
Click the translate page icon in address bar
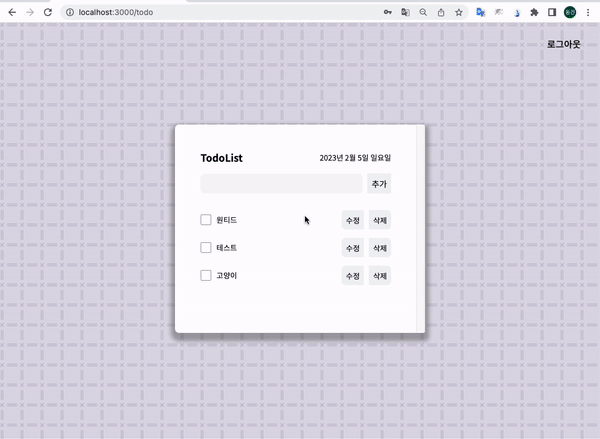405,12
